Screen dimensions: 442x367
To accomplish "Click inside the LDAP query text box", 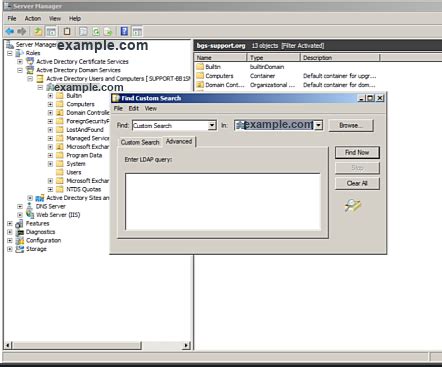I will pos(223,202).
